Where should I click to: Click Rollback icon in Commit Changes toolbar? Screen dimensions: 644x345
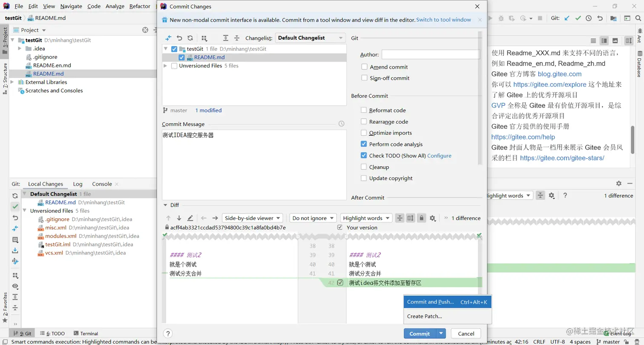[179, 38]
